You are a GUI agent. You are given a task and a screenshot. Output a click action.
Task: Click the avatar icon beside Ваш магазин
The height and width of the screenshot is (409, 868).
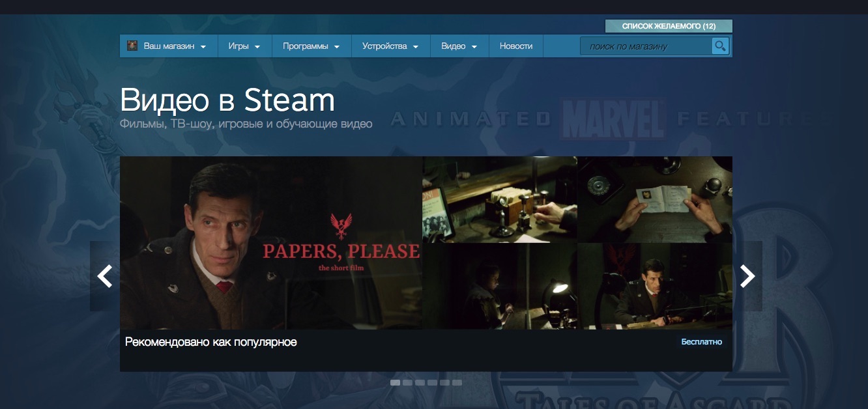click(x=132, y=46)
